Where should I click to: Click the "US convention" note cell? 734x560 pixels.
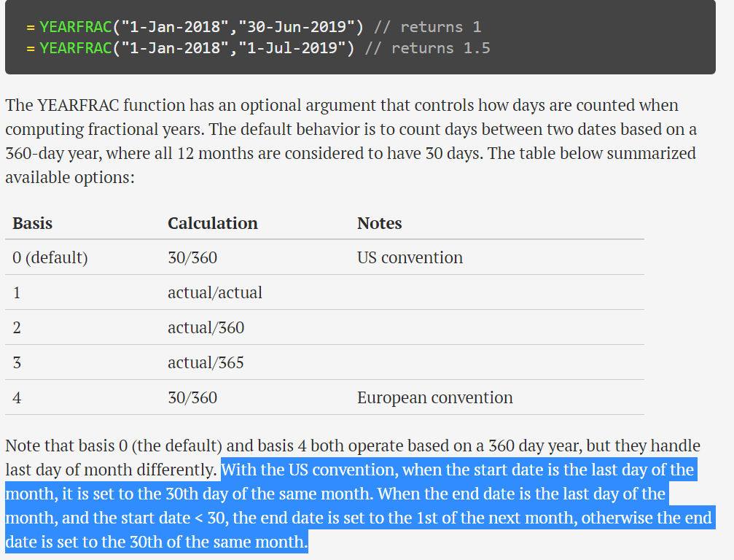tap(410, 258)
